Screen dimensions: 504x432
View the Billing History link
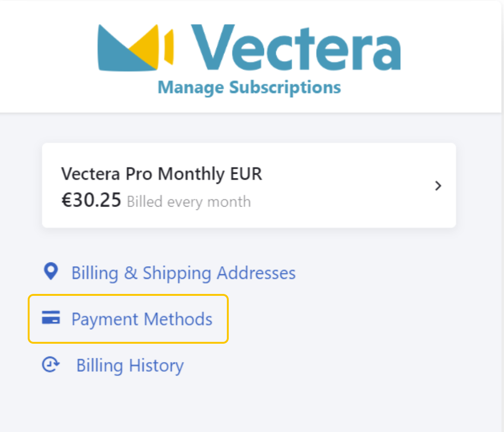tap(130, 365)
